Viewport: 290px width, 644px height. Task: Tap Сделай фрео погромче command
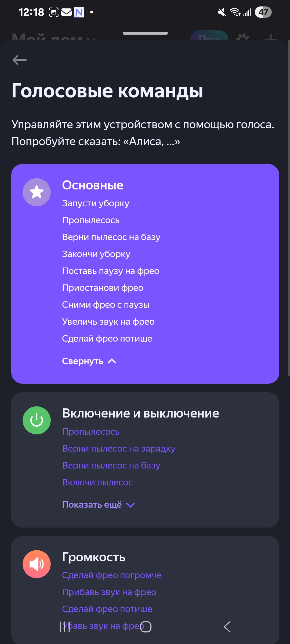click(x=112, y=575)
